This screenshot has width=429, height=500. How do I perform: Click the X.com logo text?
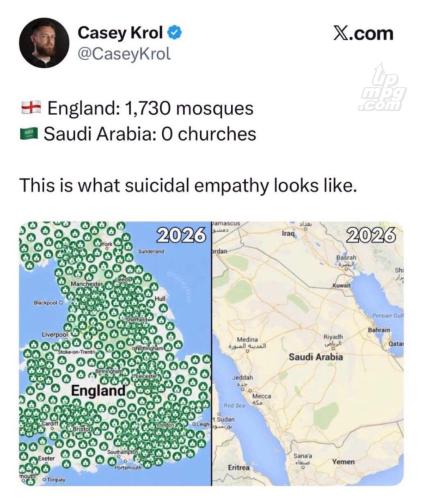pyautogui.click(x=363, y=34)
